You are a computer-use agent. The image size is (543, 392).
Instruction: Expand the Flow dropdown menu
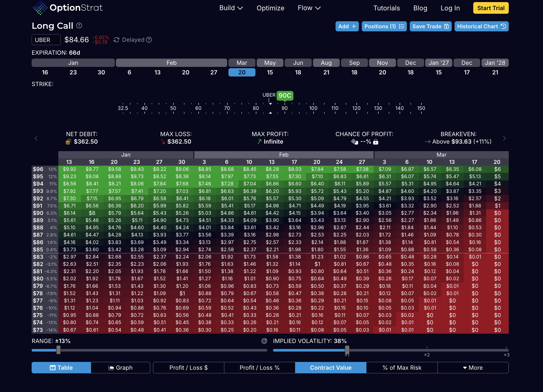[x=309, y=8]
